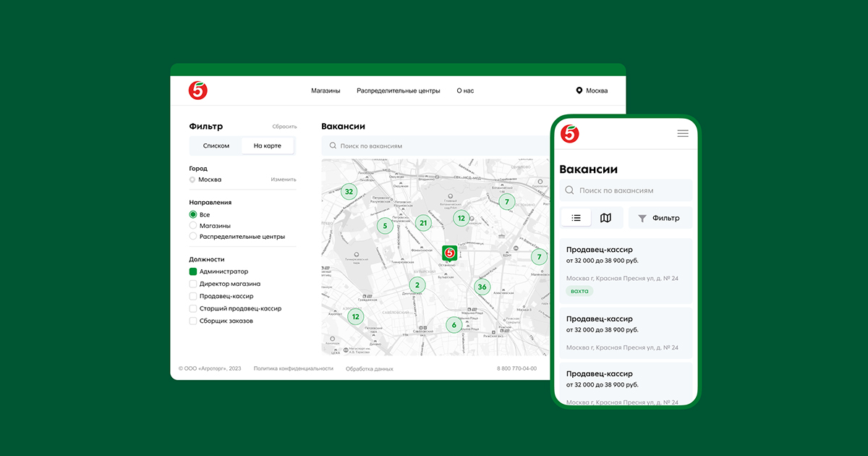The width and height of the screenshot is (868, 456).
Task: Click the Вакансии heading in mobile view
Action: click(589, 169)
